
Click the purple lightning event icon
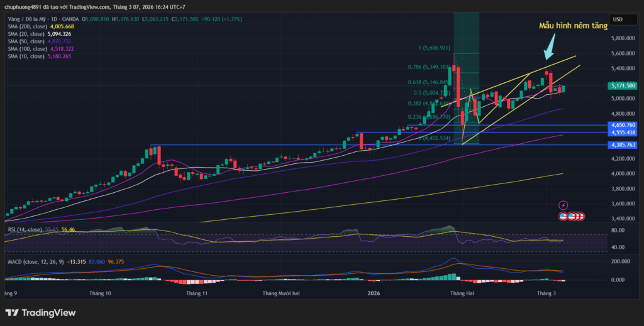(x=563, y=205)
